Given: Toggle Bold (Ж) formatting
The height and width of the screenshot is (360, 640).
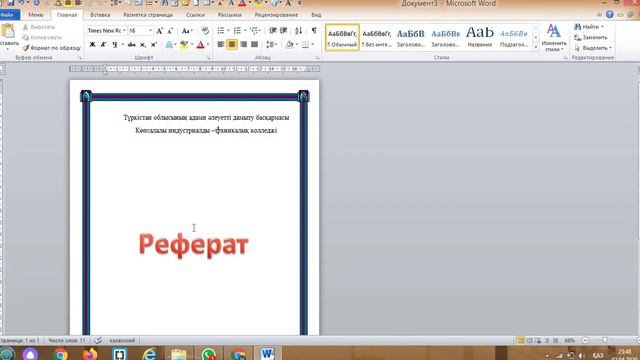Looking at the screenshot, I should click(x=92, y=44).
